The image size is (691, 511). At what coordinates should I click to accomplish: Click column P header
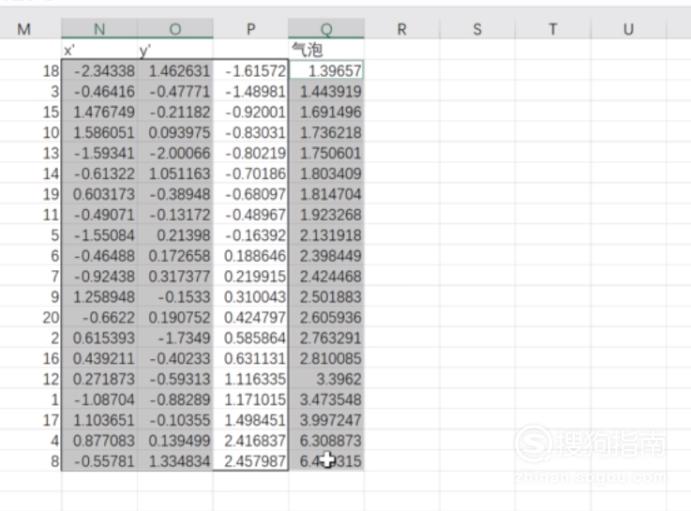251,29
